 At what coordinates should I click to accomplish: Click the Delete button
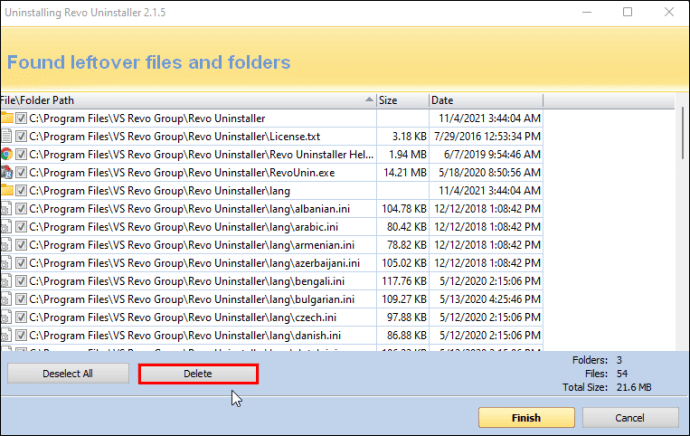coord(198,374)
